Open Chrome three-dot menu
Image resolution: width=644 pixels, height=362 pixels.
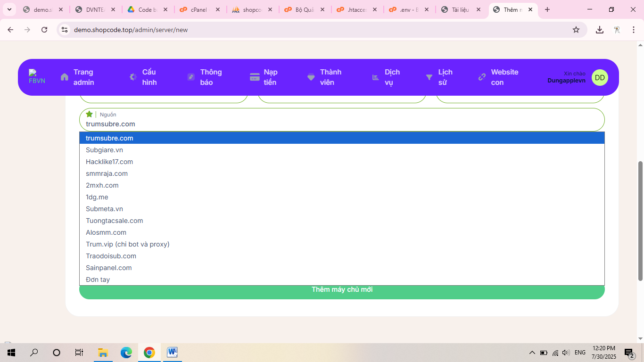[x=634, y=30]
